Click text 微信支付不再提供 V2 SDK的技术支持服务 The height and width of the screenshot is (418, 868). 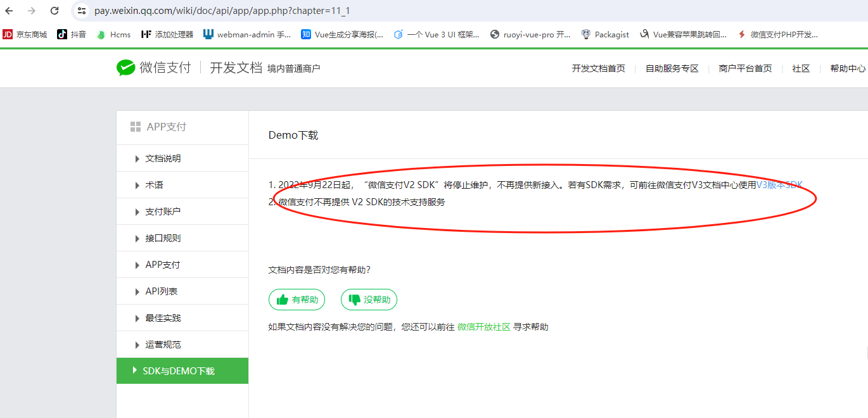pos(362,202)
